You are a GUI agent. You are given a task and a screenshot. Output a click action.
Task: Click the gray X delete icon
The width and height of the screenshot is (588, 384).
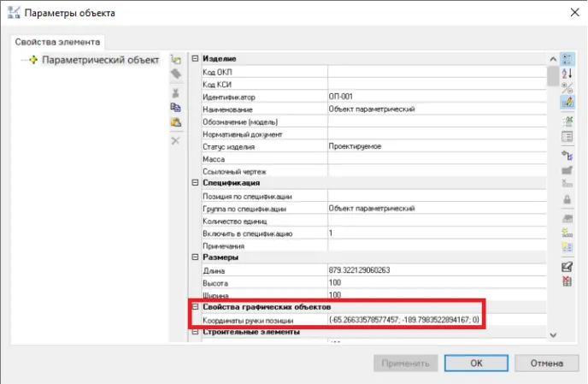tap(175, 139)
